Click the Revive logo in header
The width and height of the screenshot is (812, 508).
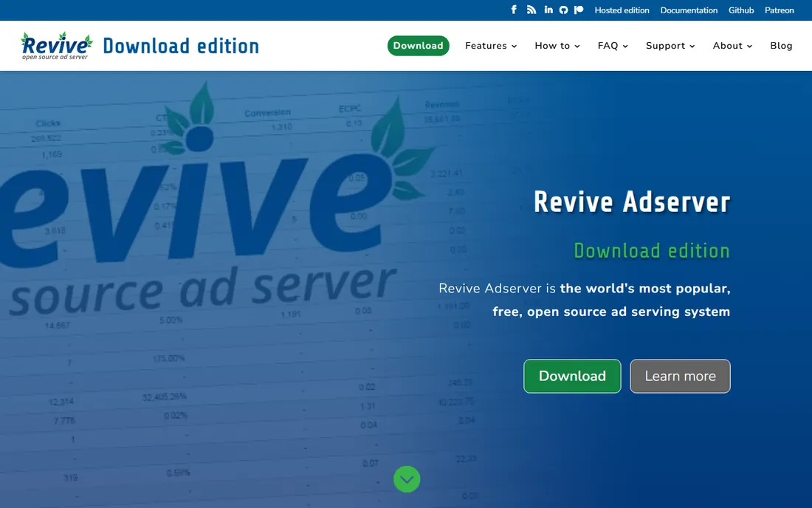56,46
